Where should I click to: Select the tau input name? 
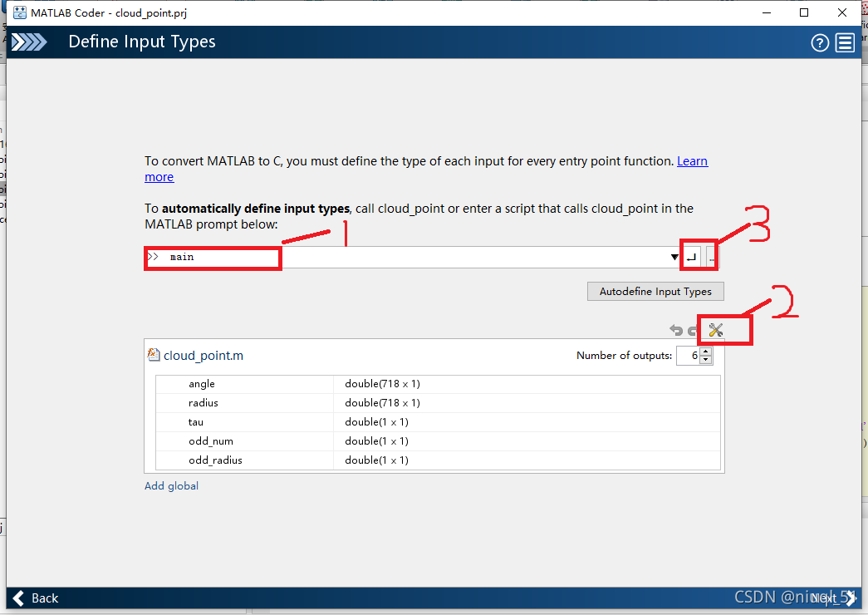[x=196, y=422]
